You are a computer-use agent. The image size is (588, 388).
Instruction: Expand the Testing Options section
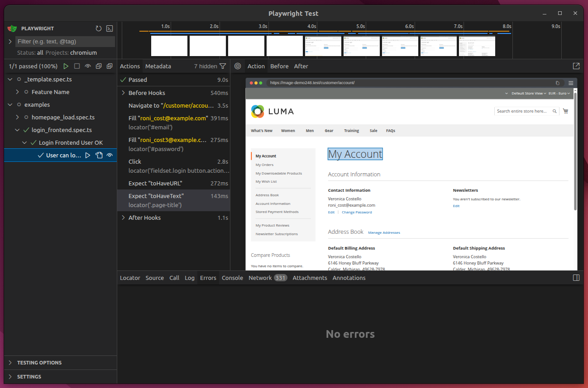[x=39, y=363]
